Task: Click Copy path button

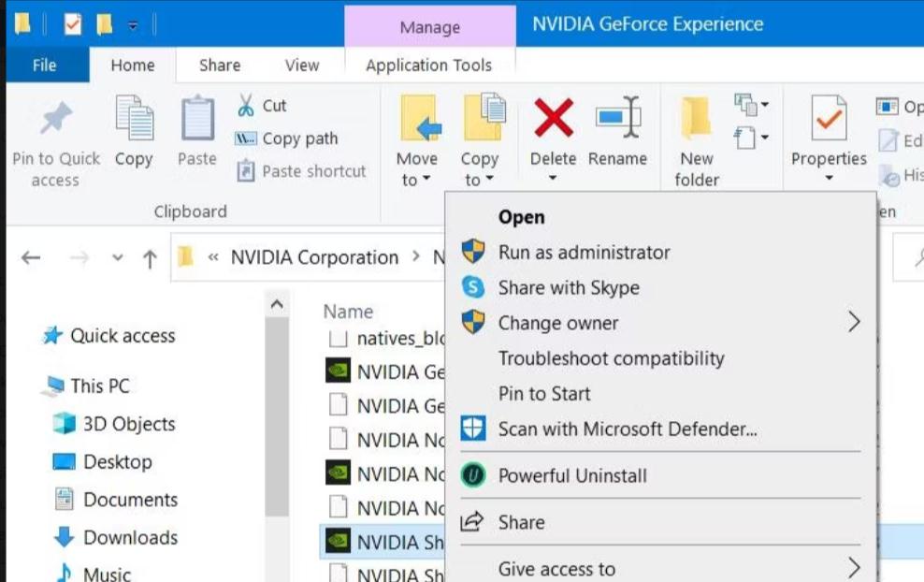Action: (x=299, y=138)
